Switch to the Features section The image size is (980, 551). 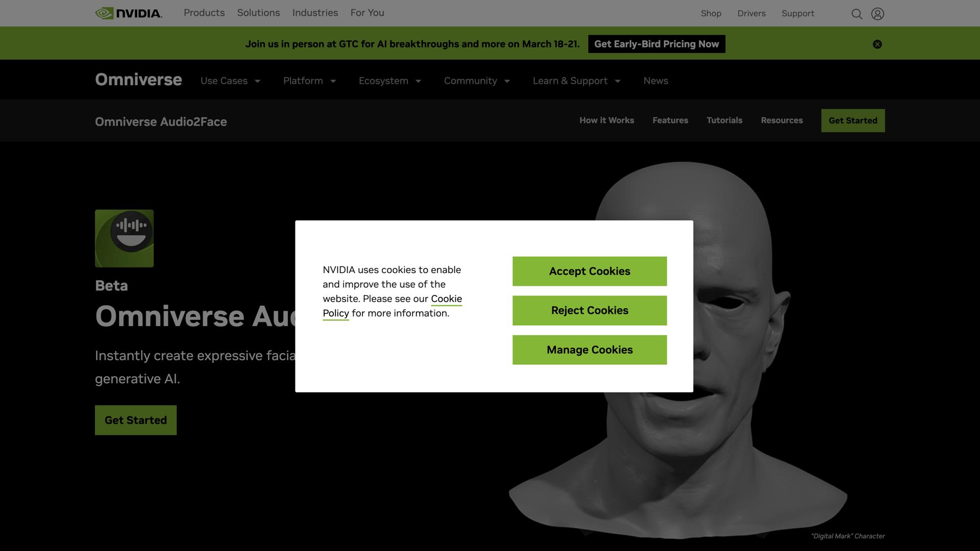click(670, 120)
